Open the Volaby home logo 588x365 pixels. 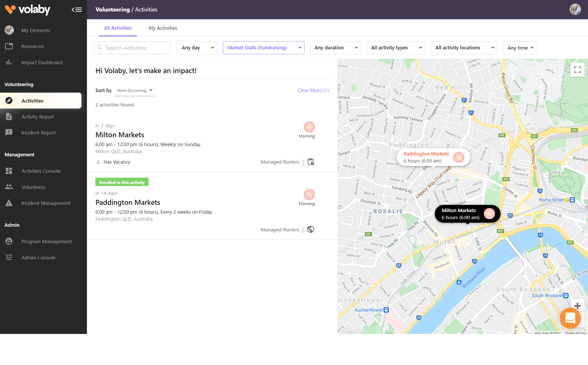point(27,10)
